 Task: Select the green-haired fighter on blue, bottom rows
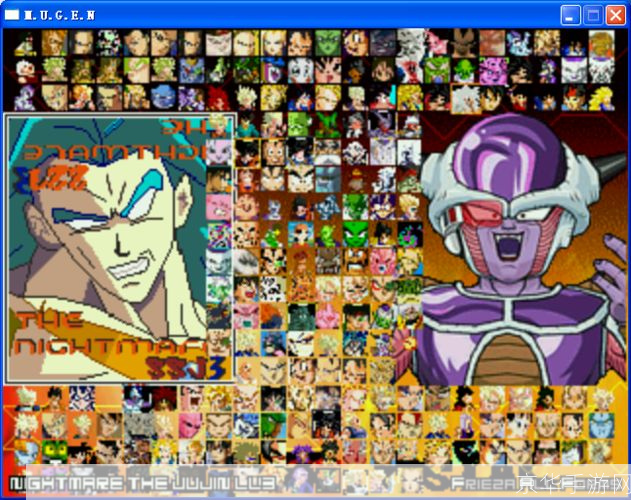point(273,426)
